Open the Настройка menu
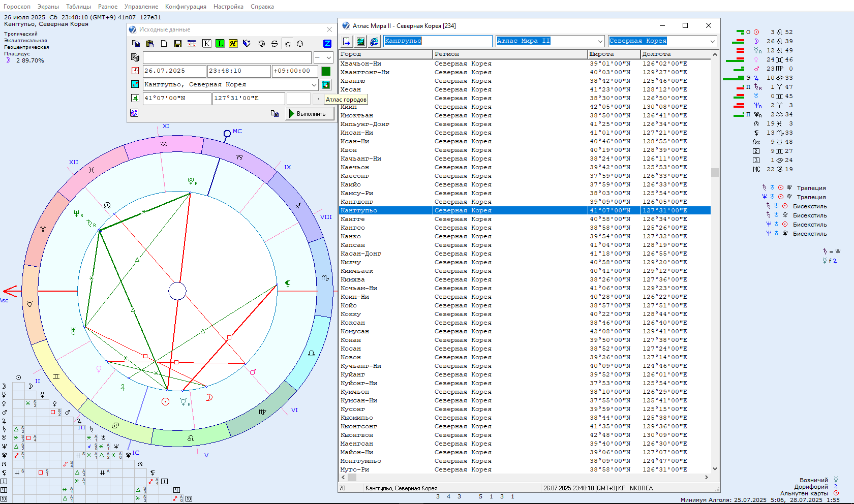854x504 pixels. [x=228, y=7]
